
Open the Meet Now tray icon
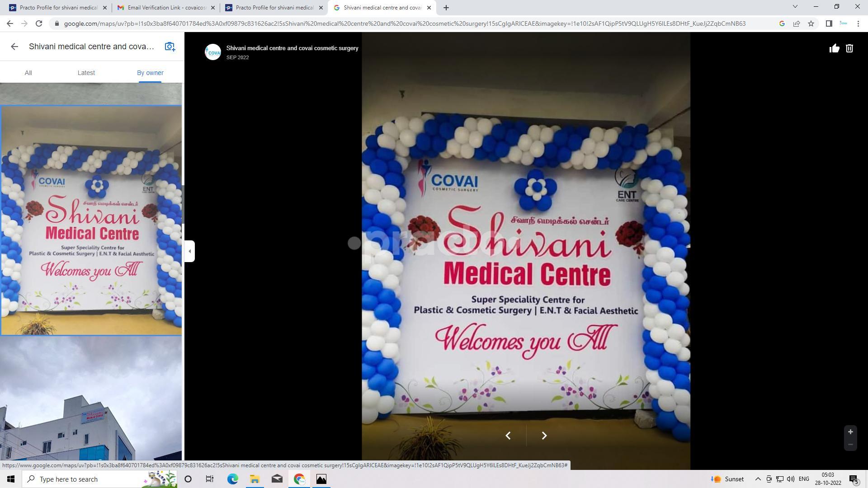(769, 479)
